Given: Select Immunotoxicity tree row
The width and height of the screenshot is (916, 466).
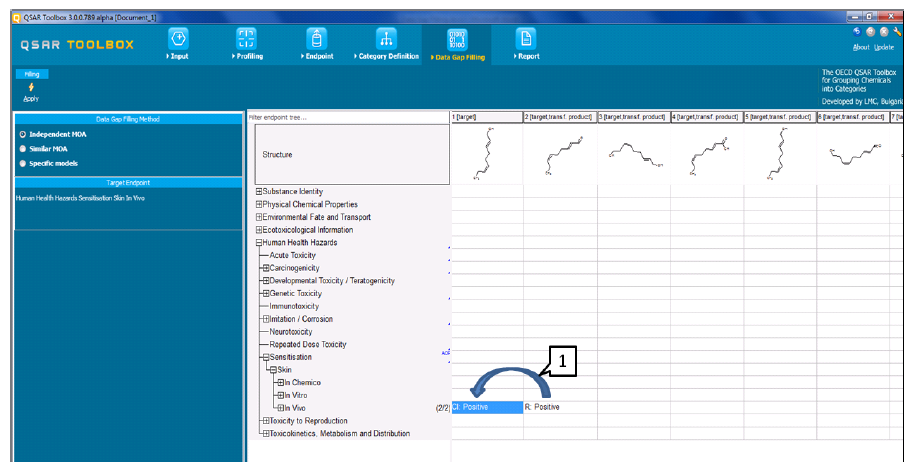Looking at the screenshot, I should tap(294, 307).
